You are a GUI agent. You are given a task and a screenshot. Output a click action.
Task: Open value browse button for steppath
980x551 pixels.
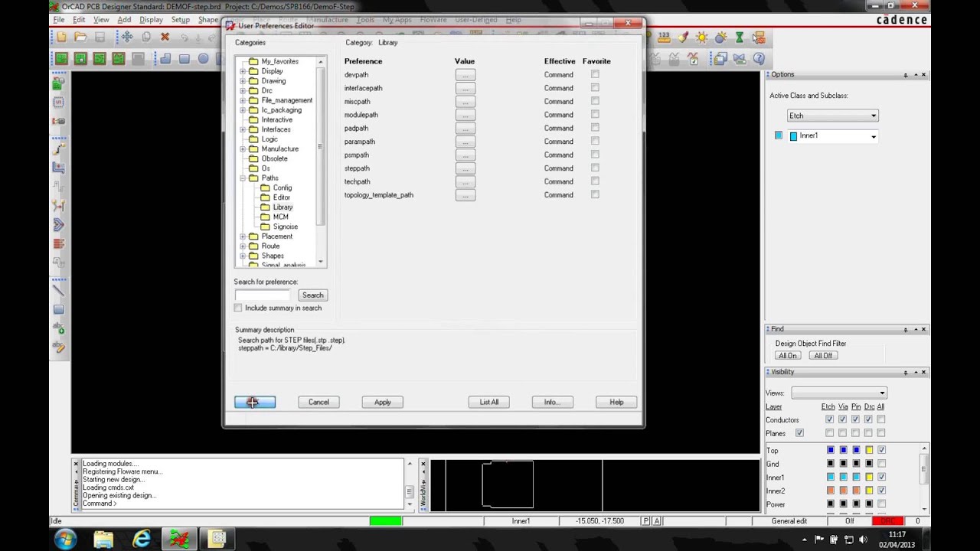pyautogui.click(x=465, y=168)
